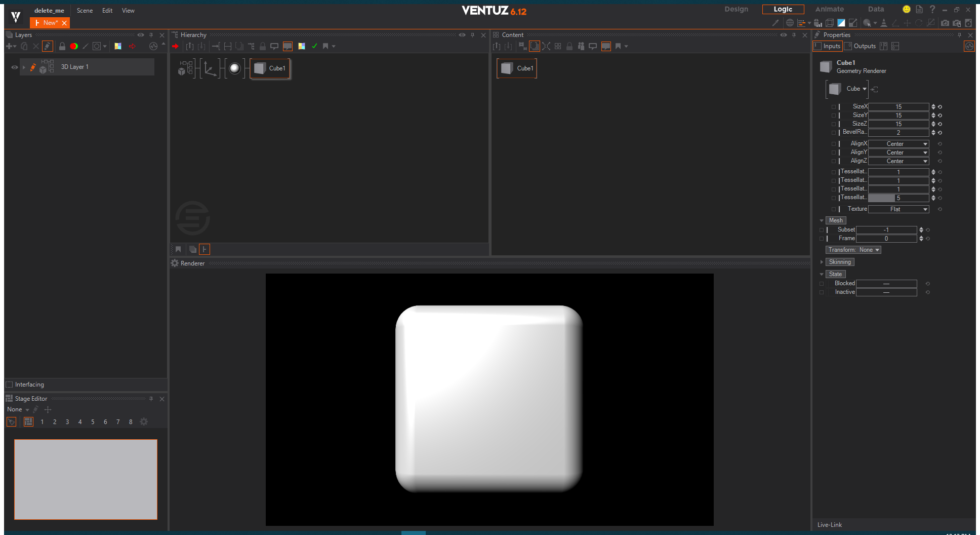Image resolution: width=980 pixels, height=535 pixels.
Task: Click the lock icon in Layers toolbar
Action: [x=62, y=46]
